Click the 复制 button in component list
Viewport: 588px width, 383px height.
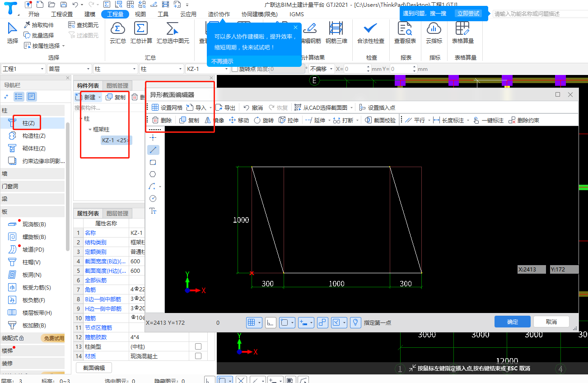pos(116,97)
